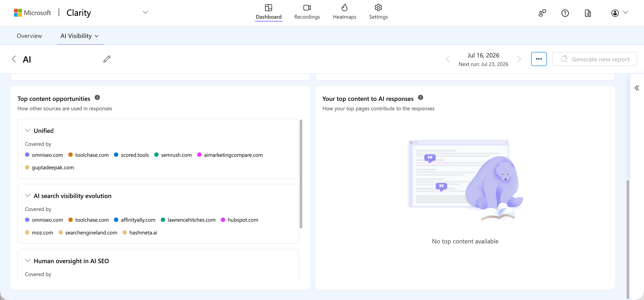Click the Clarity product name
This screenshot has height=300, width=644.
(78, 12)
